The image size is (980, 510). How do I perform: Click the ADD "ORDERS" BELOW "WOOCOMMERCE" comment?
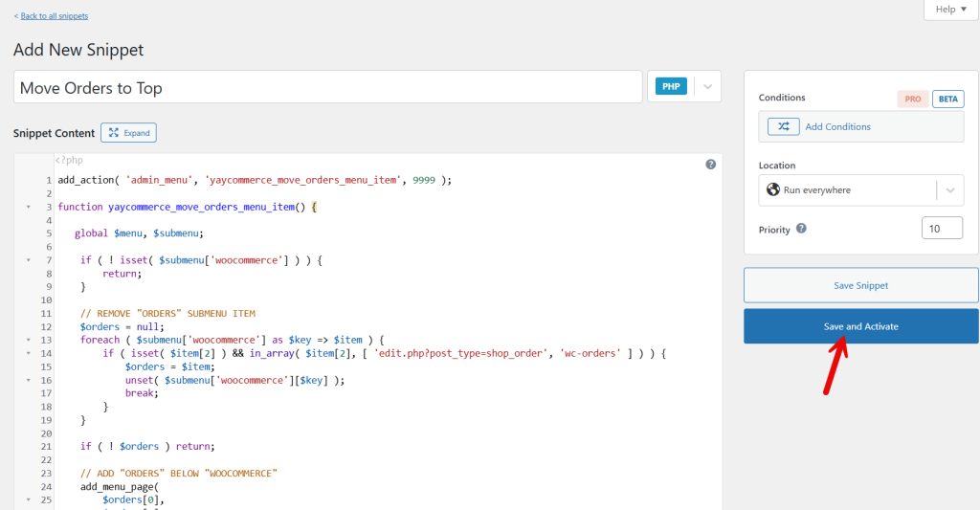pos(179,473)
